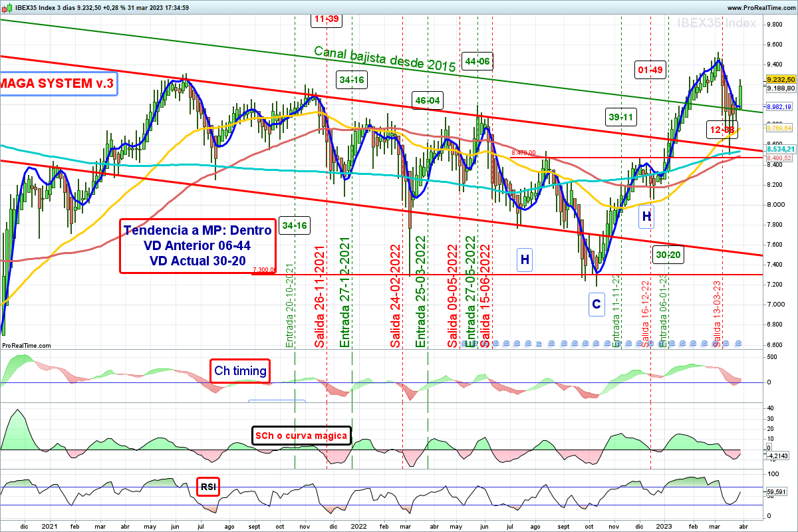Click the Salida 15-06-2022 vertical label
The height and width of the screenshot is (532, 798).
click(485, 296)
